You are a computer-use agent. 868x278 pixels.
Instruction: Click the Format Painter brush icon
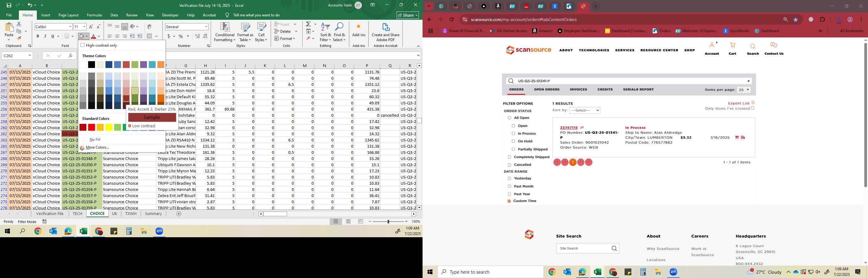(x=19, y=38)
